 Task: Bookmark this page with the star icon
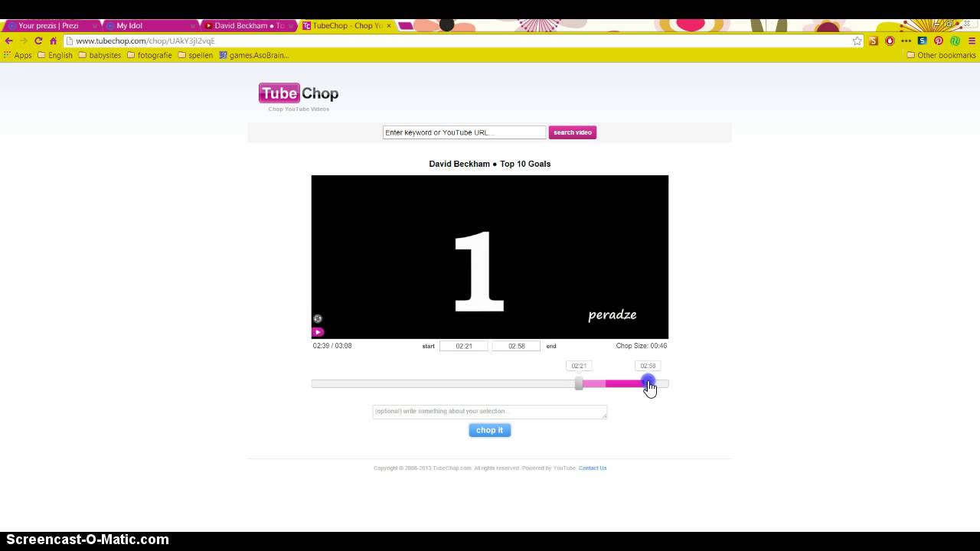857,41
